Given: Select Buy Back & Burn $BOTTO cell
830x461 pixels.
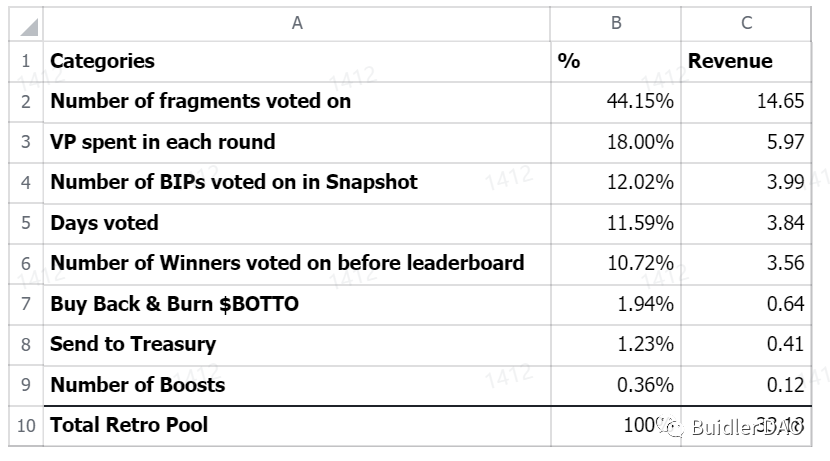Looking at the screenshot, I should click(297, 304).
